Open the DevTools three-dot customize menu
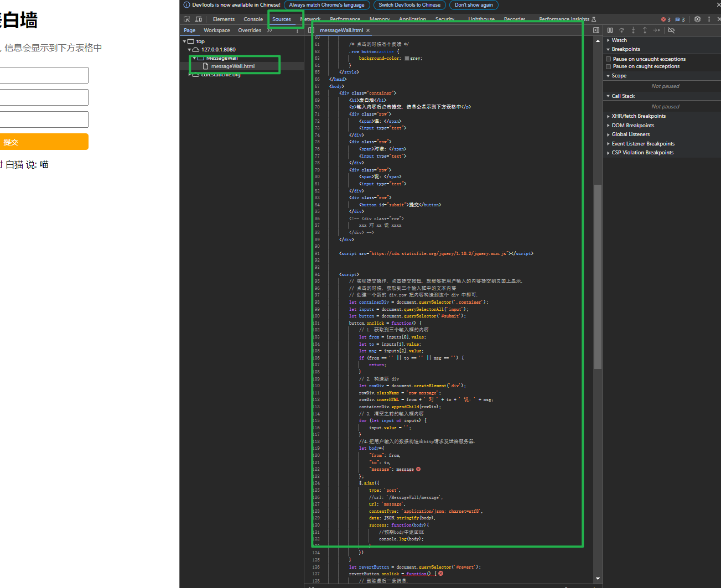 point(709,19)
